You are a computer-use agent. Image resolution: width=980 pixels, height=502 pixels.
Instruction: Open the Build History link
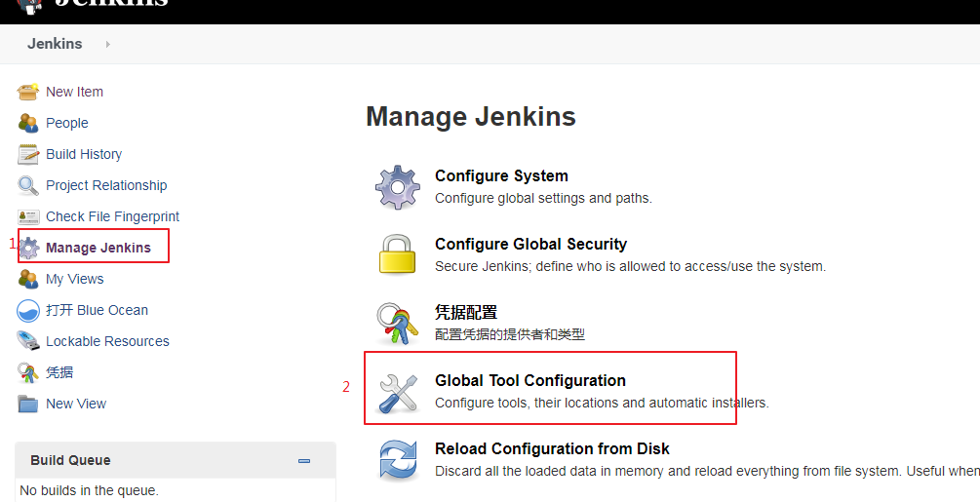point(84,154)
